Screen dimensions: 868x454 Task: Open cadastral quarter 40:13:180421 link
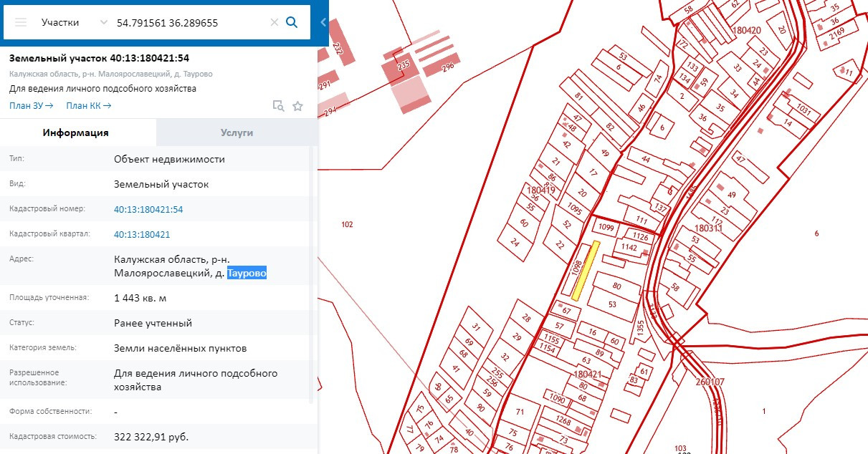tap(142, 234)
